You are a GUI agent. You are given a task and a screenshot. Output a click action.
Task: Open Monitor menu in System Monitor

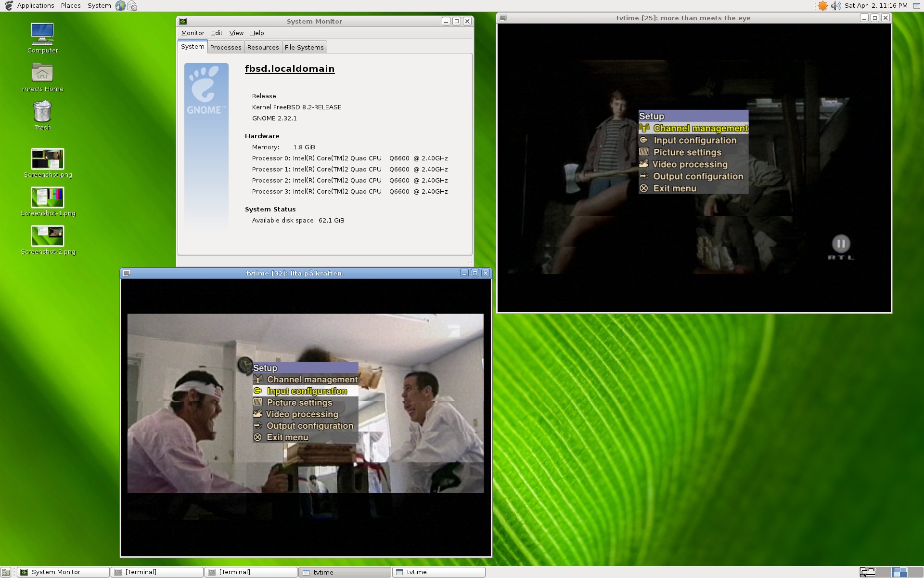pos(192,33)
